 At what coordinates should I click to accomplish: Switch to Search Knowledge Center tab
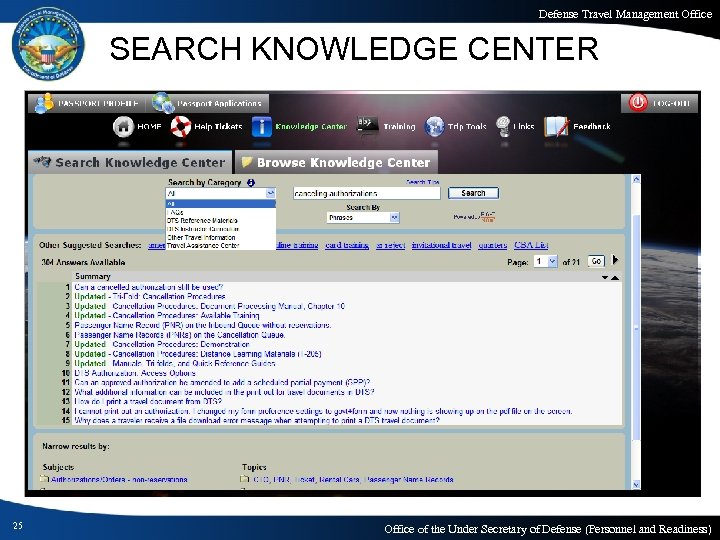(130, 162)
